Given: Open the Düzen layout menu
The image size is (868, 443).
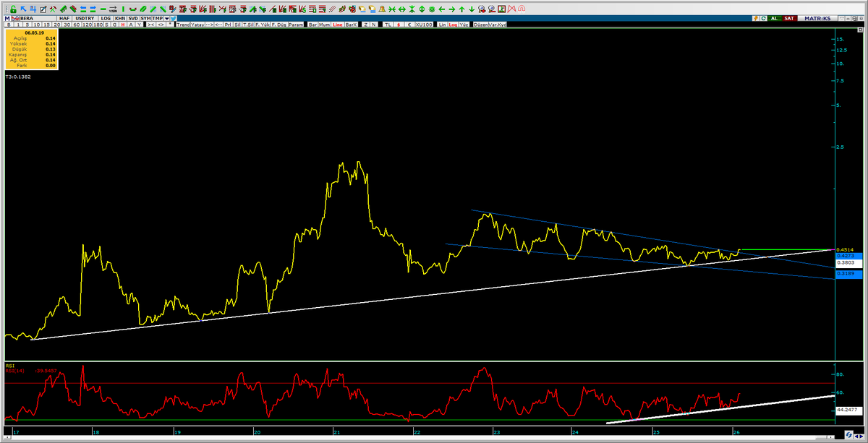Looking at the screenshot, I should click(482, 25).
